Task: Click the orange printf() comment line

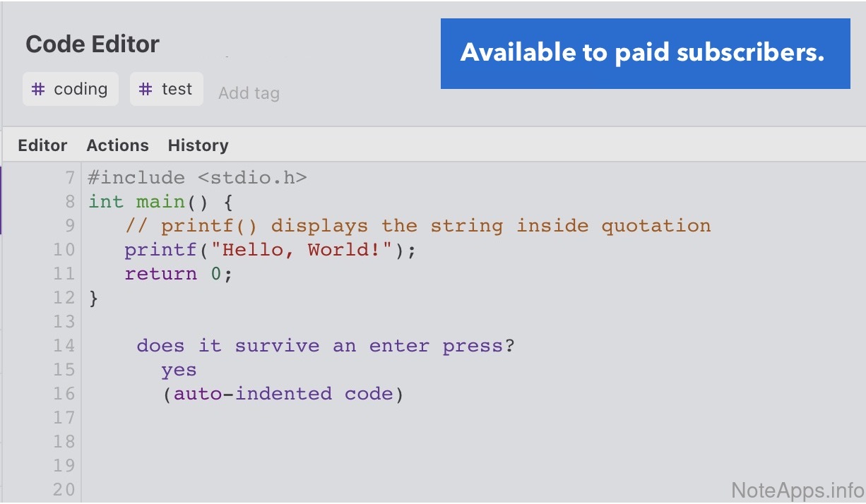Action: (417, 226)
